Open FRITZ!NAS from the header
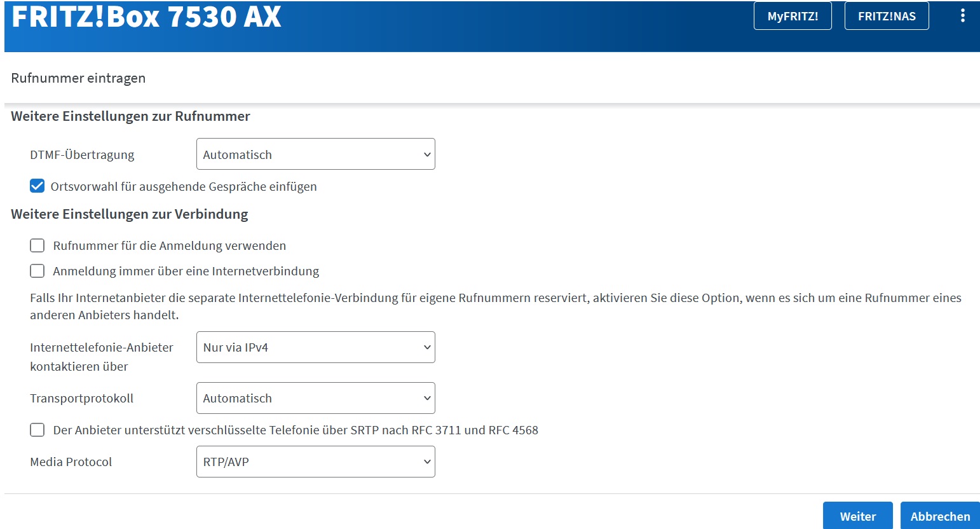The image size is (980, 529). click(x=887, y=16)
